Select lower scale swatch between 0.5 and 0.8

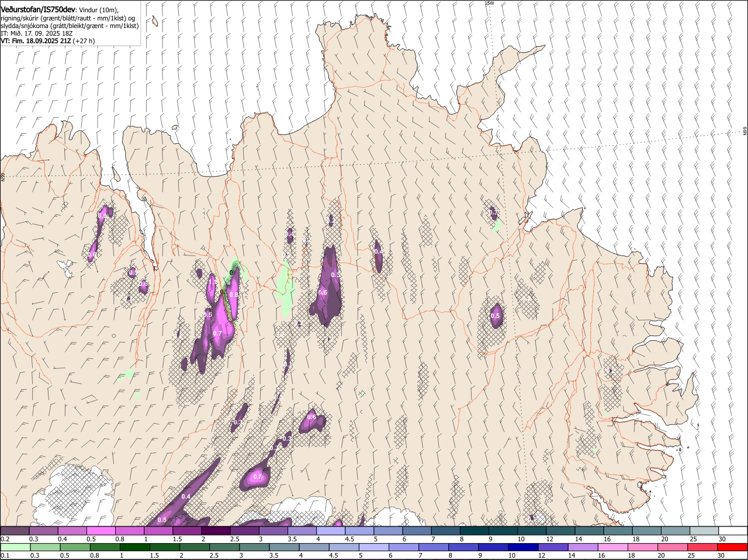[x=75, y=547]
